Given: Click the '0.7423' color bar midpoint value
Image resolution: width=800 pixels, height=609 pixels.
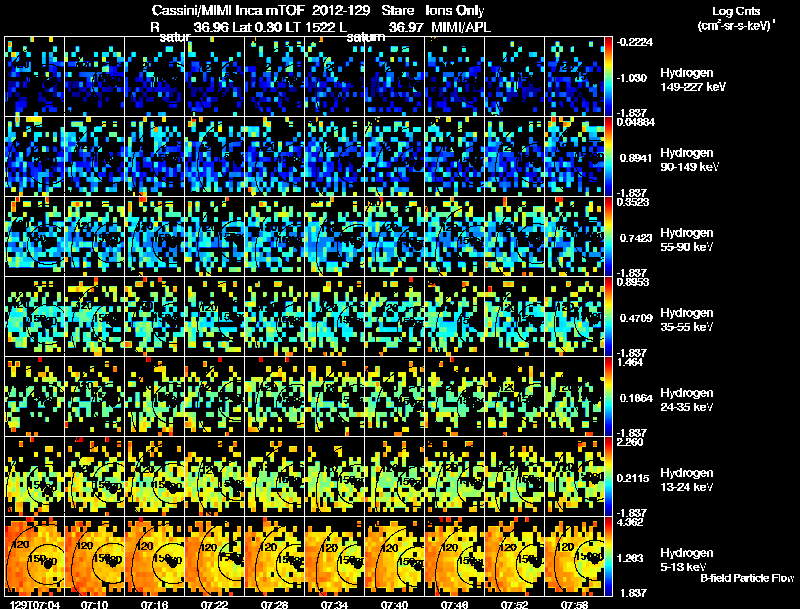Looking at the screenshot, I should click(x=636, y=238).
